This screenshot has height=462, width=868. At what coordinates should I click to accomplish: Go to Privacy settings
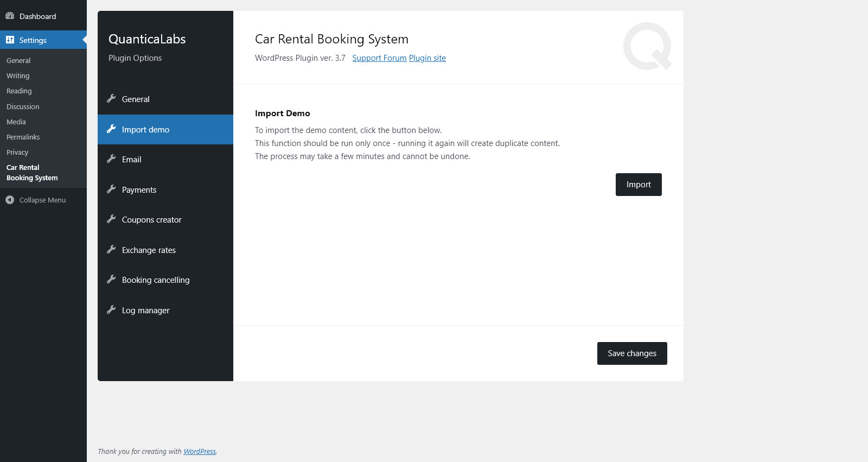(x=17, y=152)
